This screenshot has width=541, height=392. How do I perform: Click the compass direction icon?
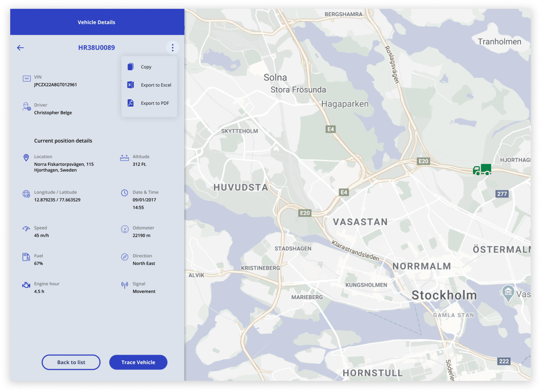pyautogui.click(x=125, y=257)
